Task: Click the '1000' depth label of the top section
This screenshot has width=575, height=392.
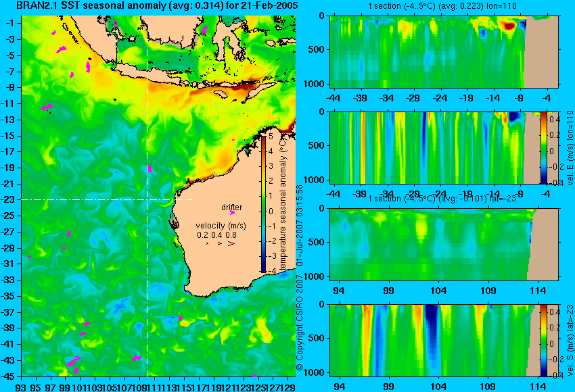Action: [316, 84]
